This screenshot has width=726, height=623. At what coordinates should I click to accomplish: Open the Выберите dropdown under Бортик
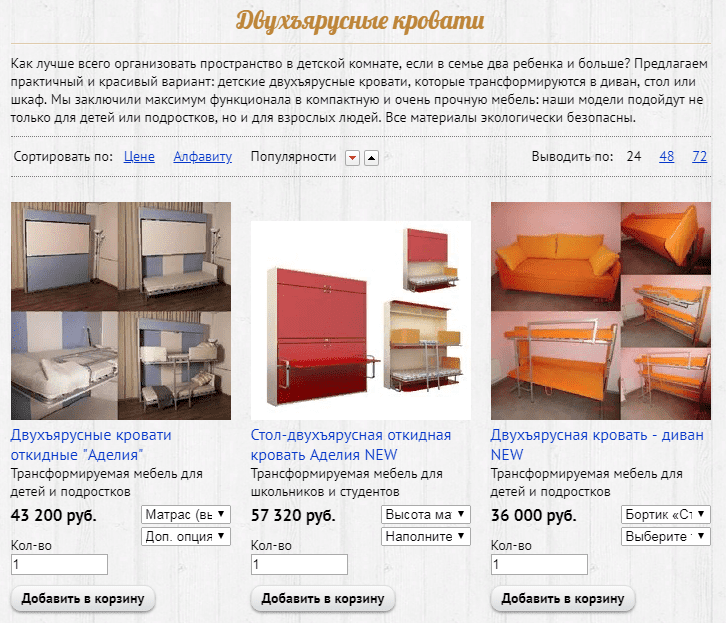coord(666,536)
